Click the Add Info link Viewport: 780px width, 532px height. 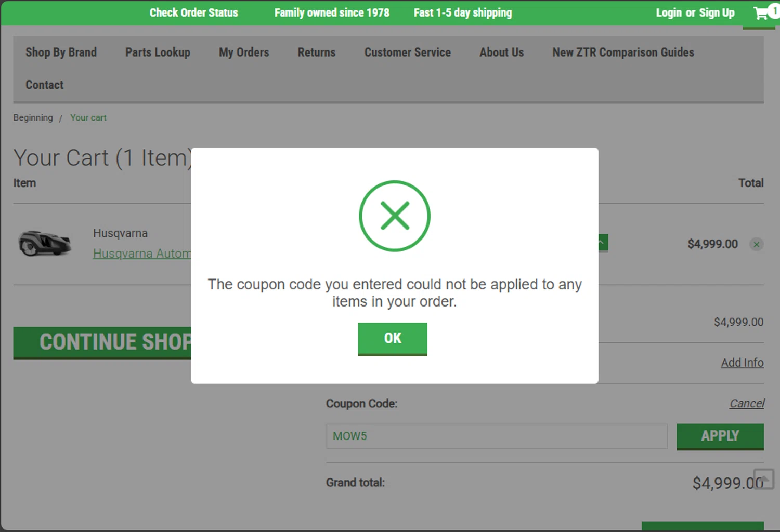pos(742,363)
